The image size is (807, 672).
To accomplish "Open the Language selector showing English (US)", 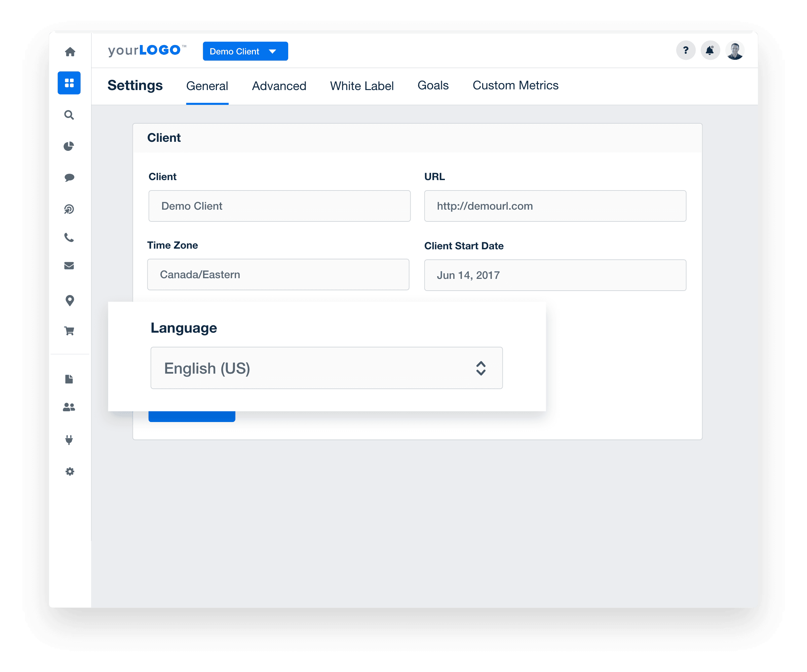I will (x=326, y=368).
